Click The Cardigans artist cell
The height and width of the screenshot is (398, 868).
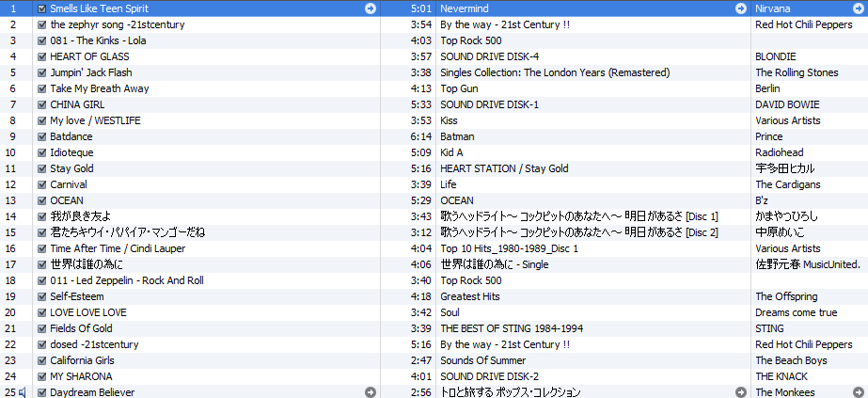(x=788, y=184)
